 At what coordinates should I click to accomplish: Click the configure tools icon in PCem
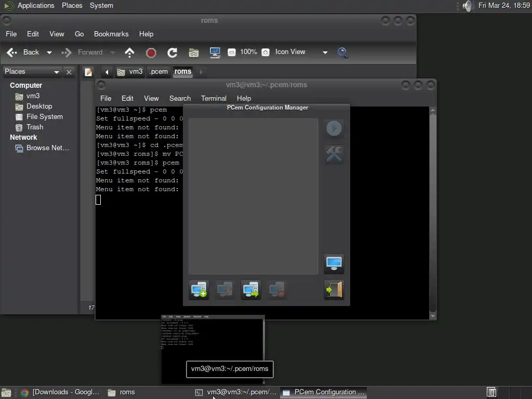pos(334,154)
